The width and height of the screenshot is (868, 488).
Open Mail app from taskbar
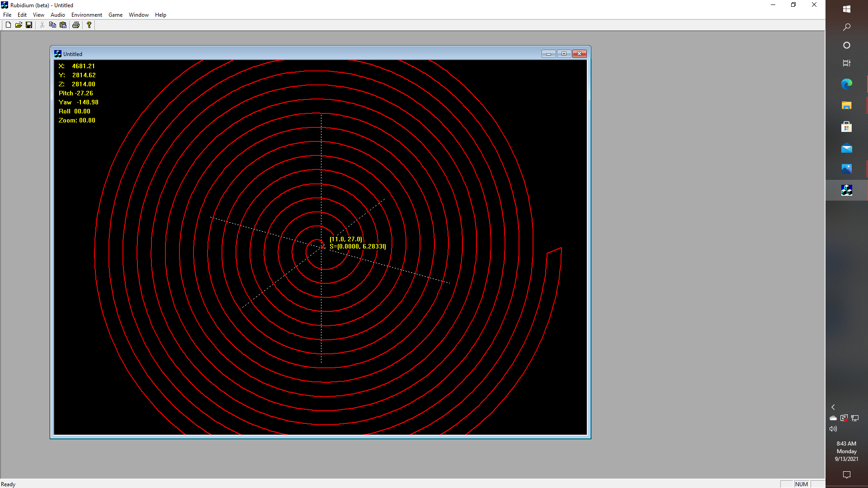click(x=847, y=148)
